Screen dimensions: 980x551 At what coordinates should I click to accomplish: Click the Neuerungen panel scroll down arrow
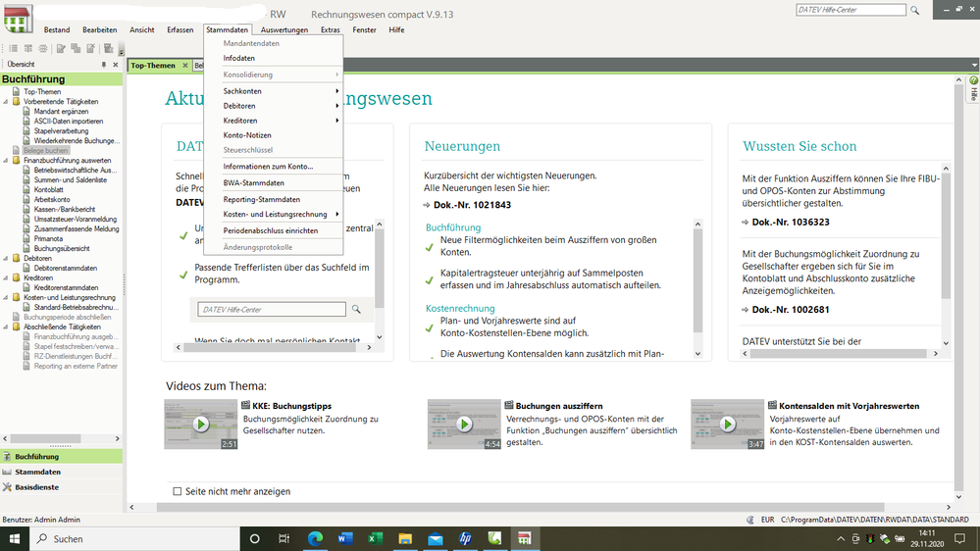[x=698, y=354]
